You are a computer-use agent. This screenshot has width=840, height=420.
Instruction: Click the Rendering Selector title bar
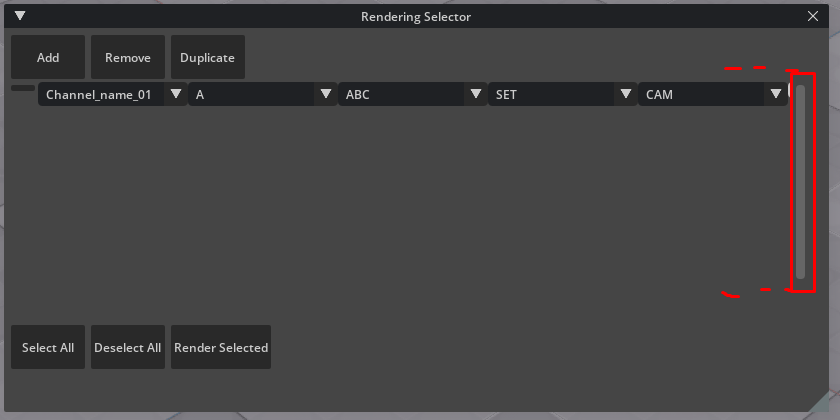415,16
